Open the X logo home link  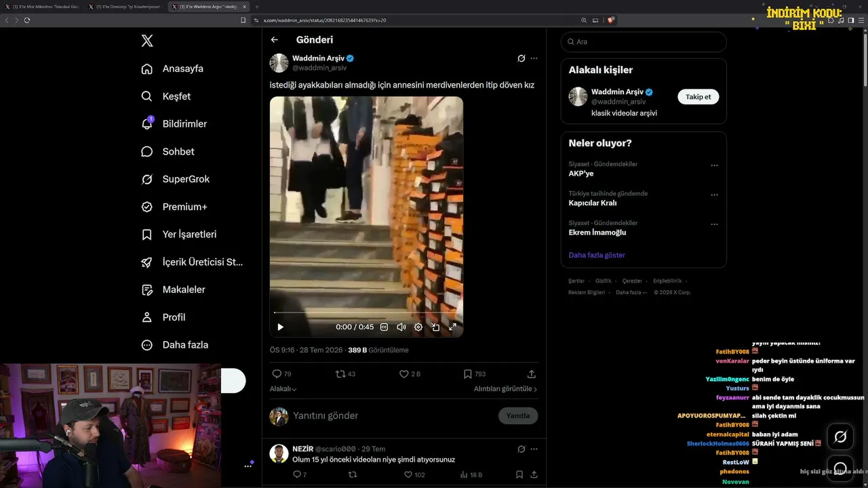coord(147,41)
